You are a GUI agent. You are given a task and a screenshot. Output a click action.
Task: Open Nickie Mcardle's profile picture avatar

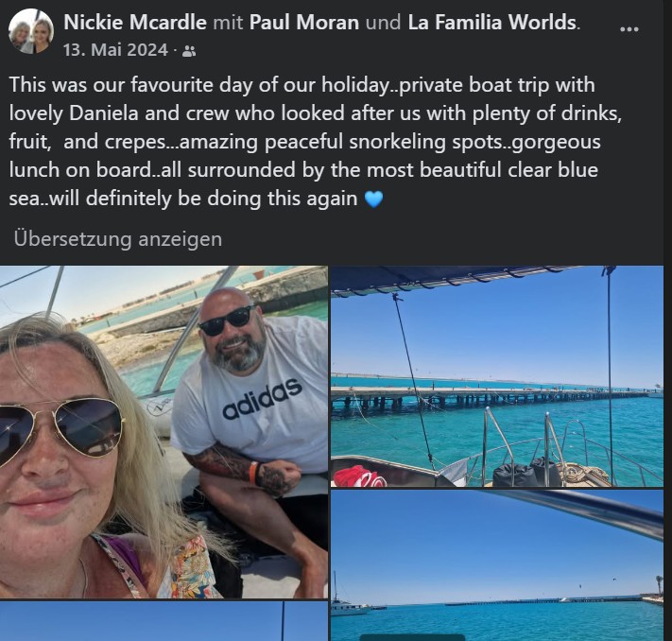[31, 31]
